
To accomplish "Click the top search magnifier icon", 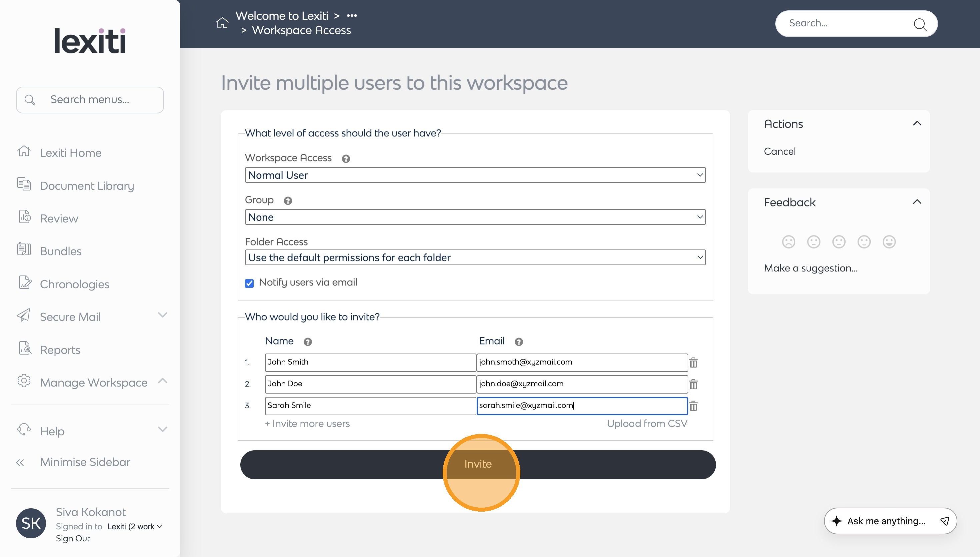I will coord(920,24).
